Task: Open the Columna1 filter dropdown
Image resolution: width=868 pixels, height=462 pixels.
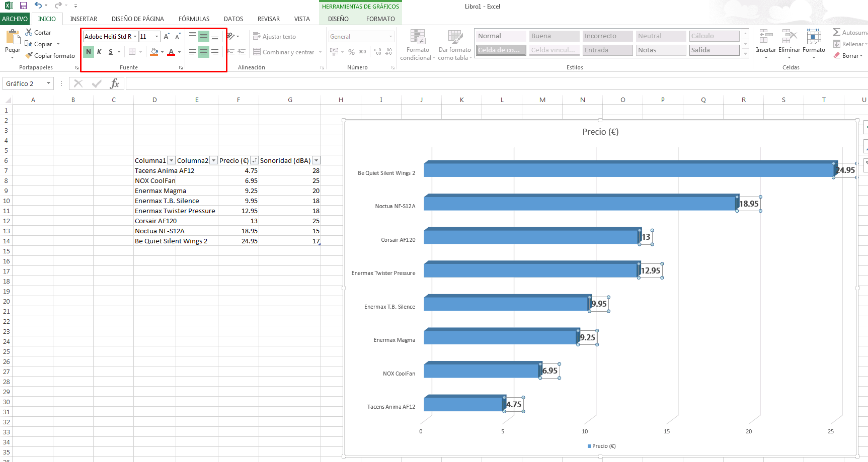Action: pyautogui.click(x=171, y=160)
